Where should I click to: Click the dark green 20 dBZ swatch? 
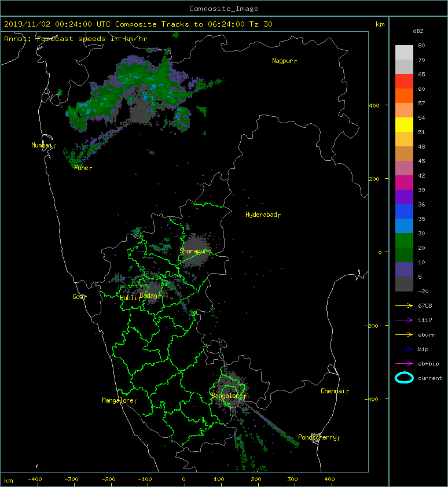tap(404, 254)
